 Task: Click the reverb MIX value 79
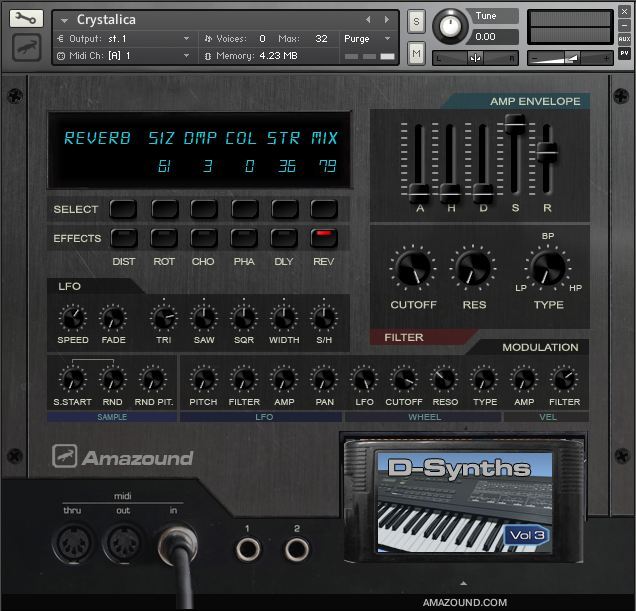[x=327, y=166]
